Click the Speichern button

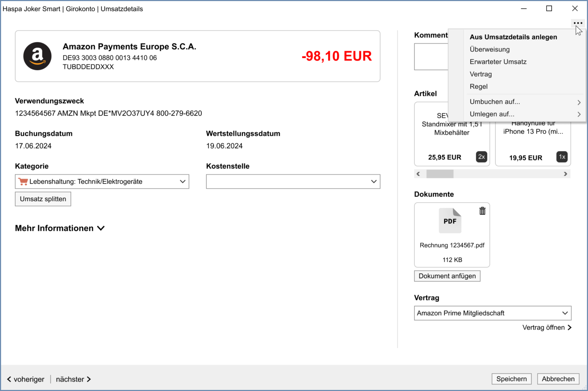coord(511,379)
